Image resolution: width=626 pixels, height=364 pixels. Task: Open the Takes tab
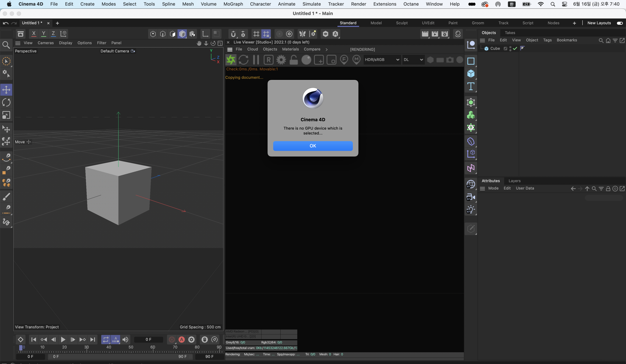coord(510,33)
